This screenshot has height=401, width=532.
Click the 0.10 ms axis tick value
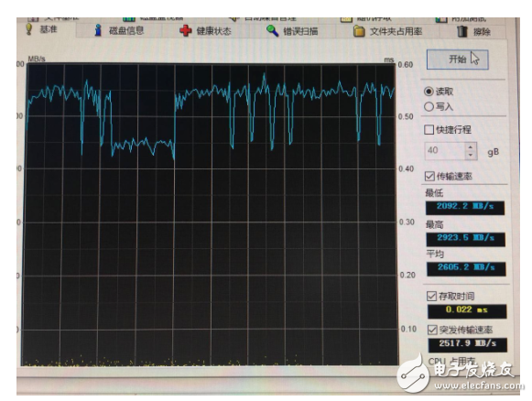408,329
